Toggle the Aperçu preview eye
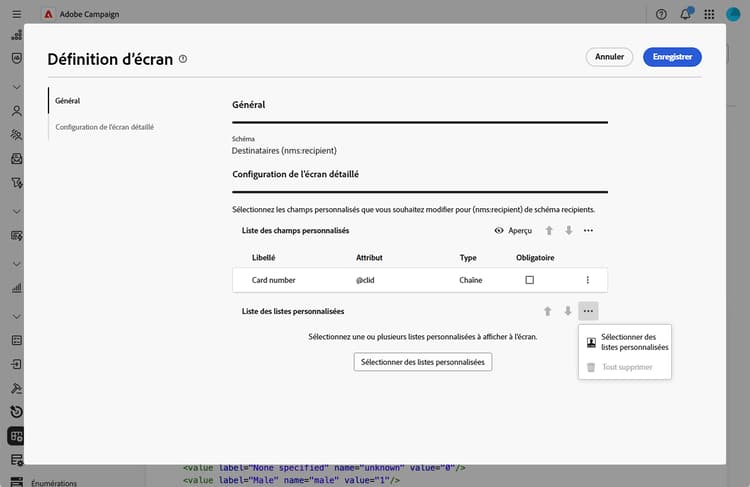Screen dimensions: 750x487 [x=513, y=231]
